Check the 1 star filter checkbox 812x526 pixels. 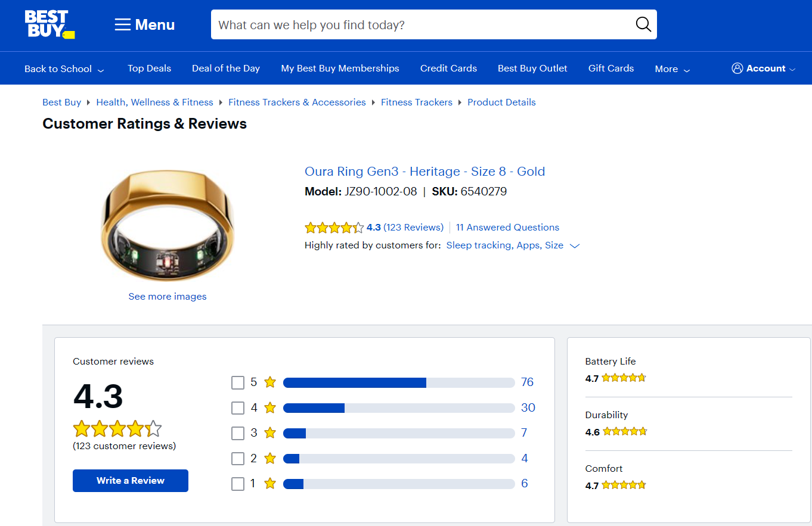click(x=238, y=484)
